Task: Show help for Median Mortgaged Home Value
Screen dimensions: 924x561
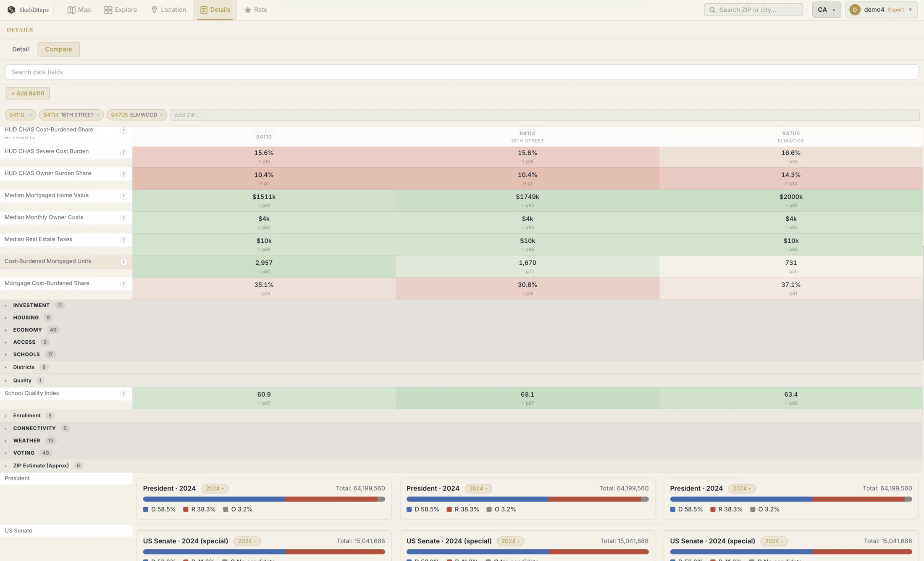Action: click(123, 196)
